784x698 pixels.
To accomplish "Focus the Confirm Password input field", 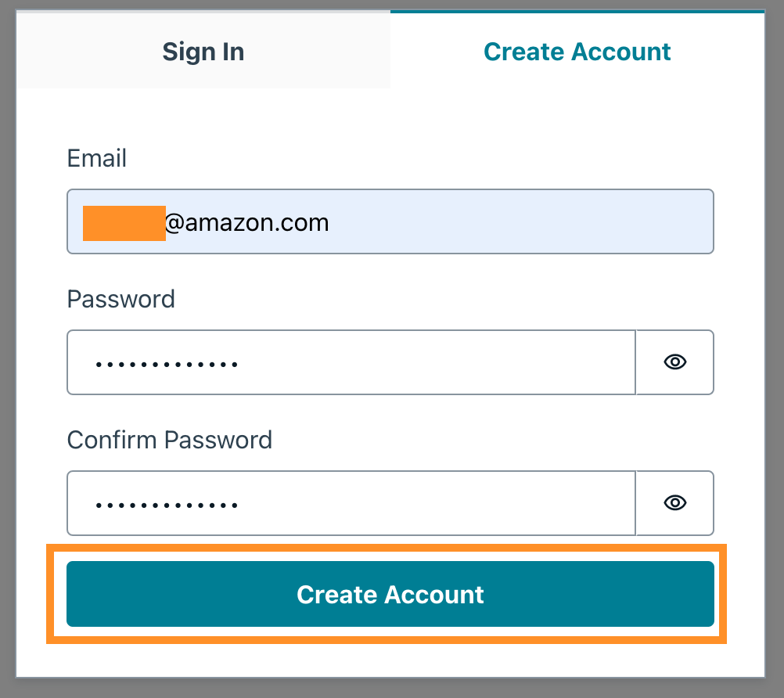I will 351,503.
